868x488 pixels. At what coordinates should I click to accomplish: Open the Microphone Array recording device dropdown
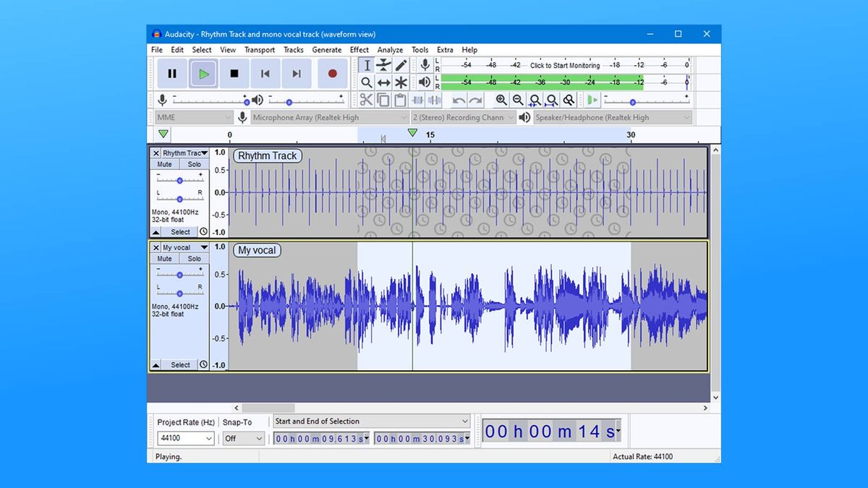coord(330,117)
